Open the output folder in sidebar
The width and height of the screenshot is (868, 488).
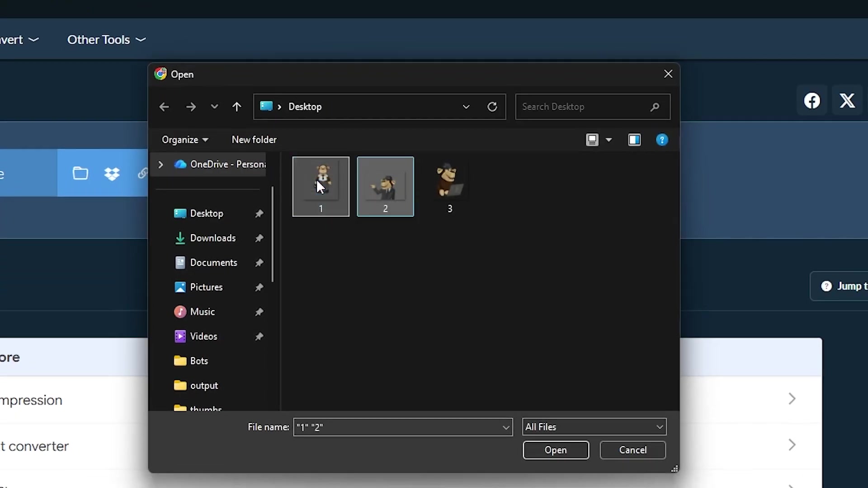(x=196, y=385)
